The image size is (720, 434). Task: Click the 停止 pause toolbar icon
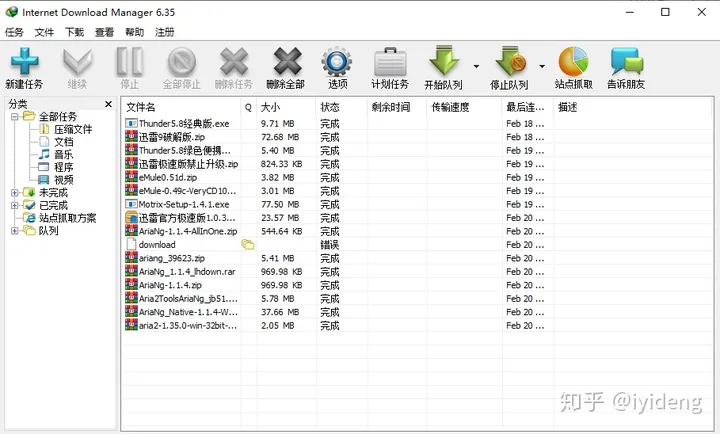[x=129, y=62]
